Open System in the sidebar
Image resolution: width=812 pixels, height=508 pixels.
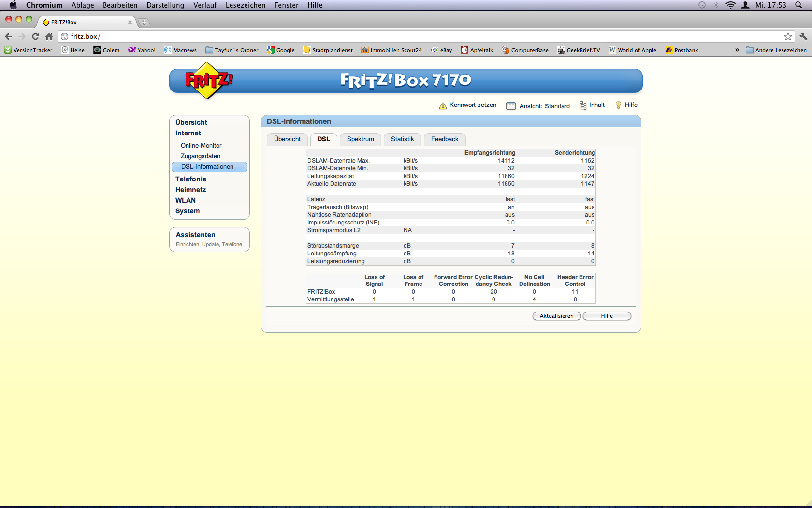click(x=188, y=211)
